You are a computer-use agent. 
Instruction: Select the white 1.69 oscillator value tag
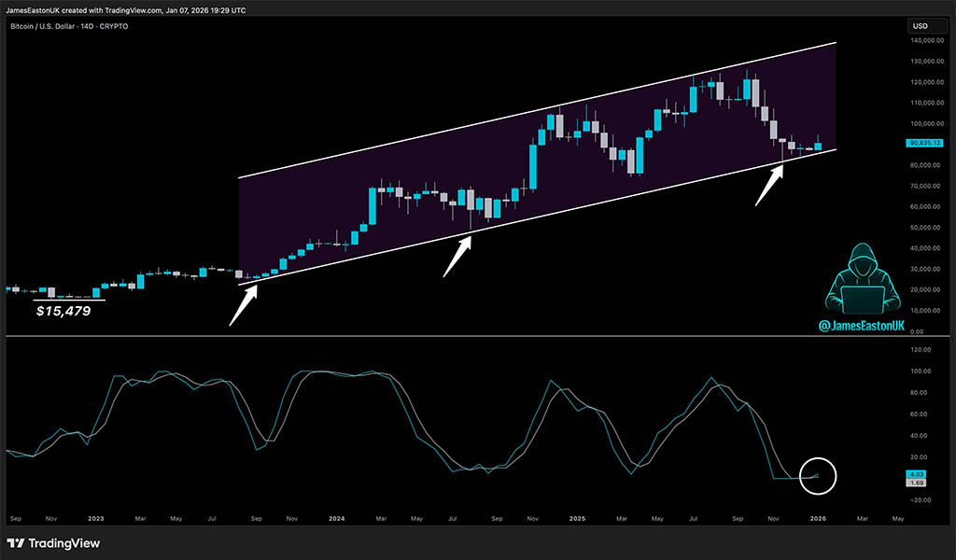(919, 483)
